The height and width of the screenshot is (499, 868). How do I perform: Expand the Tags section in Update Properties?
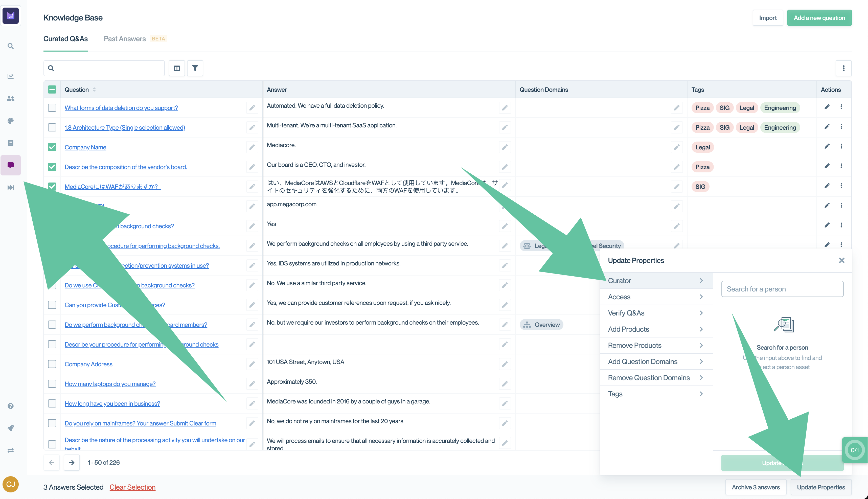tap(655, 394)
